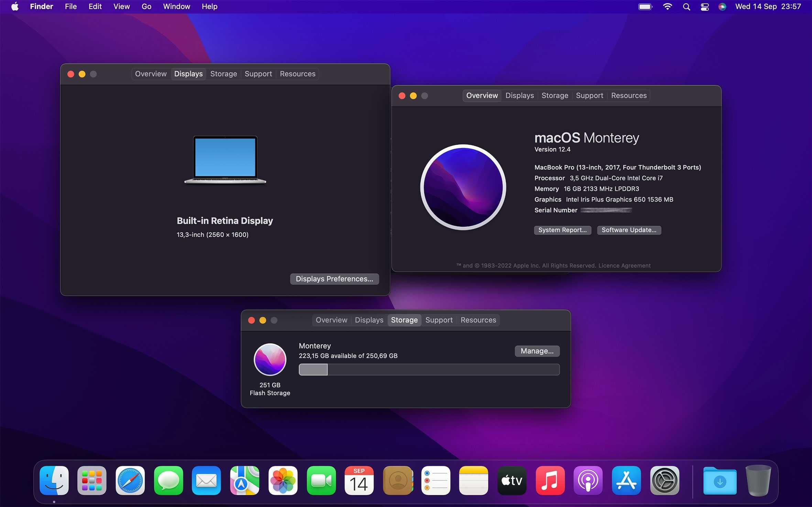Switch to Displays tab in Storage window
This screenshot has width=812, height=507.
click(x=369, y=320)
